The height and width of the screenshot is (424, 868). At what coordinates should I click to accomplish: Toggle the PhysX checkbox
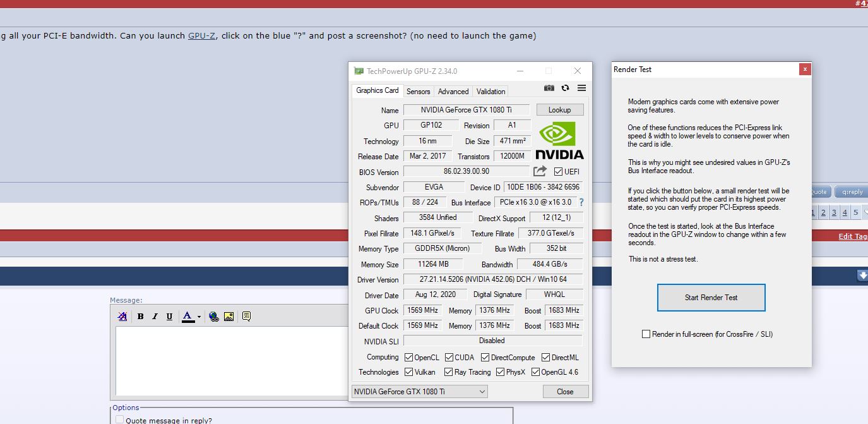pyautogui.click(x=500, y=372)
